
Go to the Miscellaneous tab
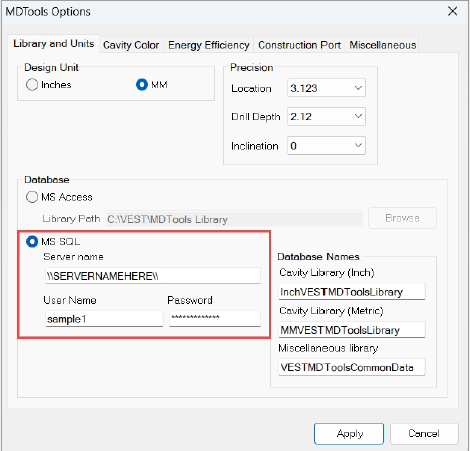point(383,45)
